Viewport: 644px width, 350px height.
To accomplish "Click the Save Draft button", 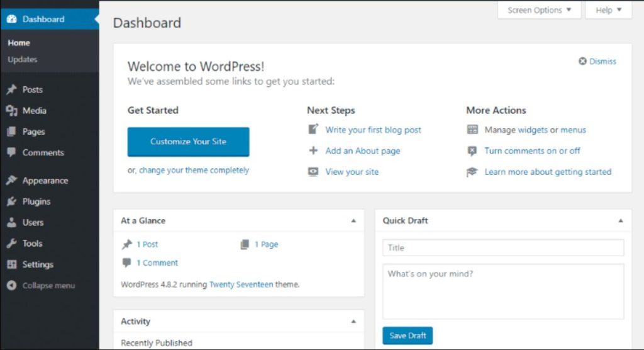I will tap(407, 336).
